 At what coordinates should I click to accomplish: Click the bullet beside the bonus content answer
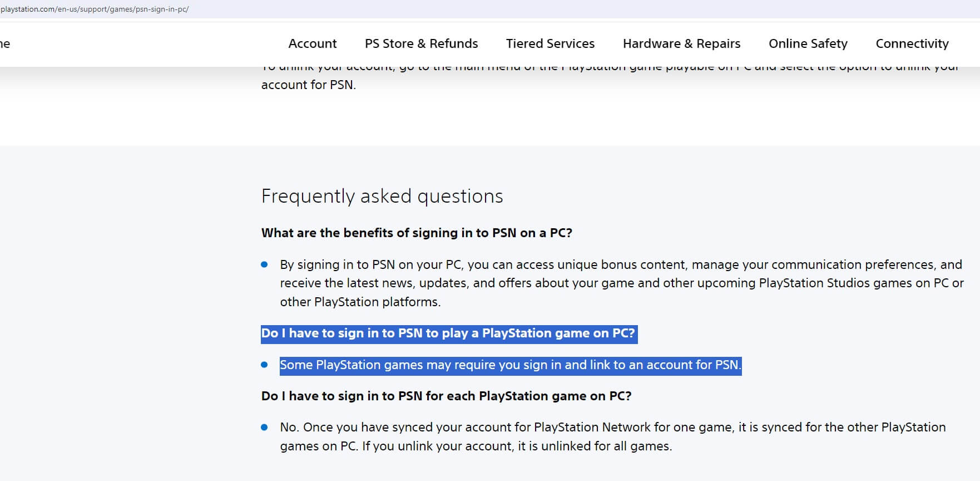tap(265, 264)
